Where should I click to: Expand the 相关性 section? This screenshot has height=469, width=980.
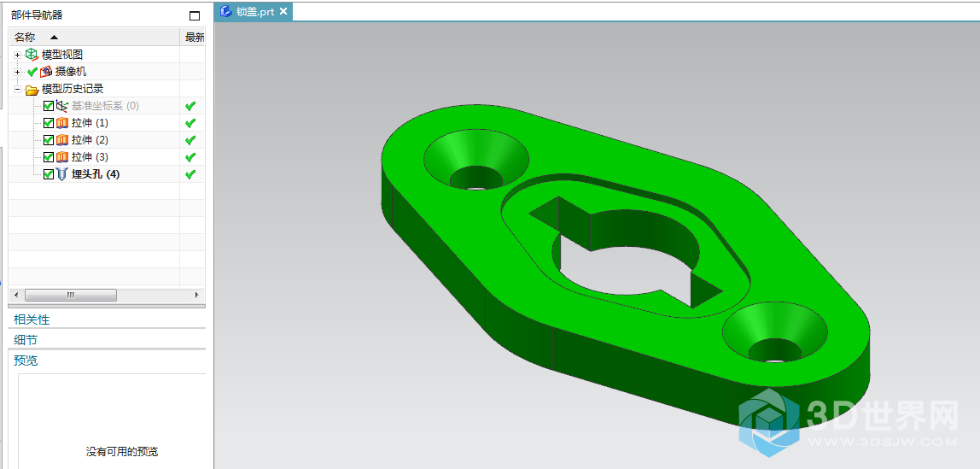pos(106,320)
